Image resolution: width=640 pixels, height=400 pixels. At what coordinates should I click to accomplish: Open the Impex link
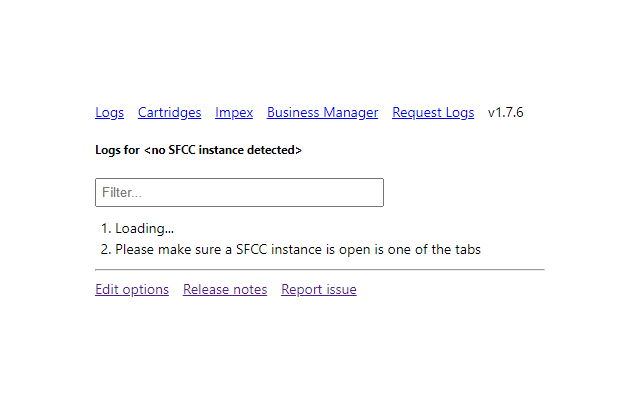(x=234, y=113)
